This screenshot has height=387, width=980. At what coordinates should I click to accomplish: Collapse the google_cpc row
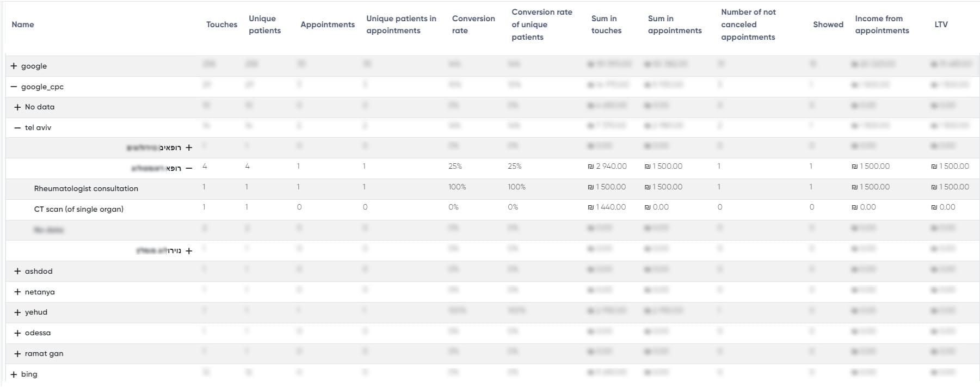[14, 87]
